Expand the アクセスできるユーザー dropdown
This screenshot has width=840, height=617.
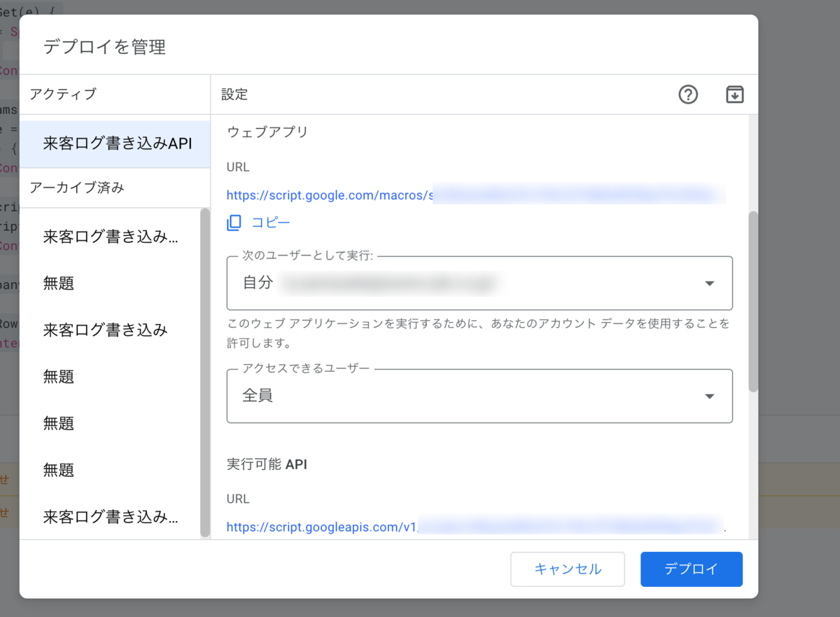coord(479,396)
